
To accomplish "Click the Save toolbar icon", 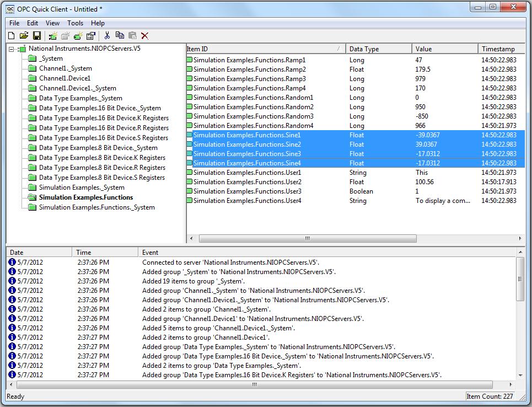I will coord(37,36).
